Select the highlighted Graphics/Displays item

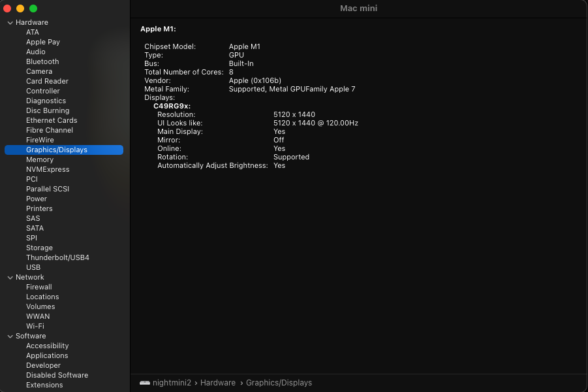64,150
